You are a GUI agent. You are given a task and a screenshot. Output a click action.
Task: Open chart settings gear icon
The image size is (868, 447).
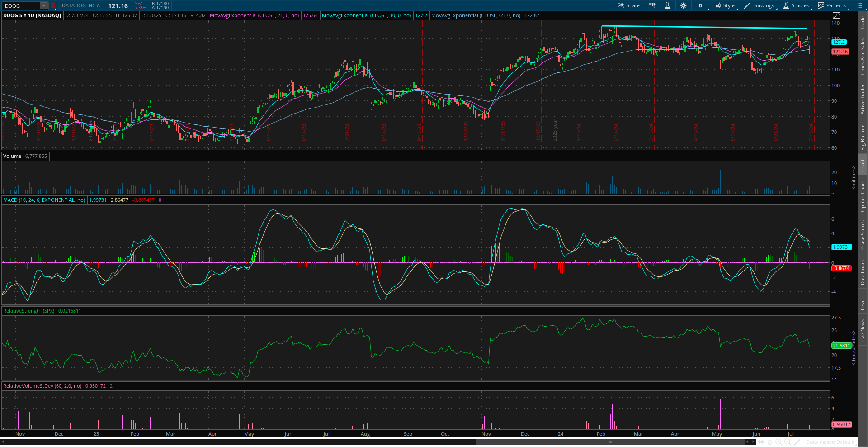(x=683, y=5)
